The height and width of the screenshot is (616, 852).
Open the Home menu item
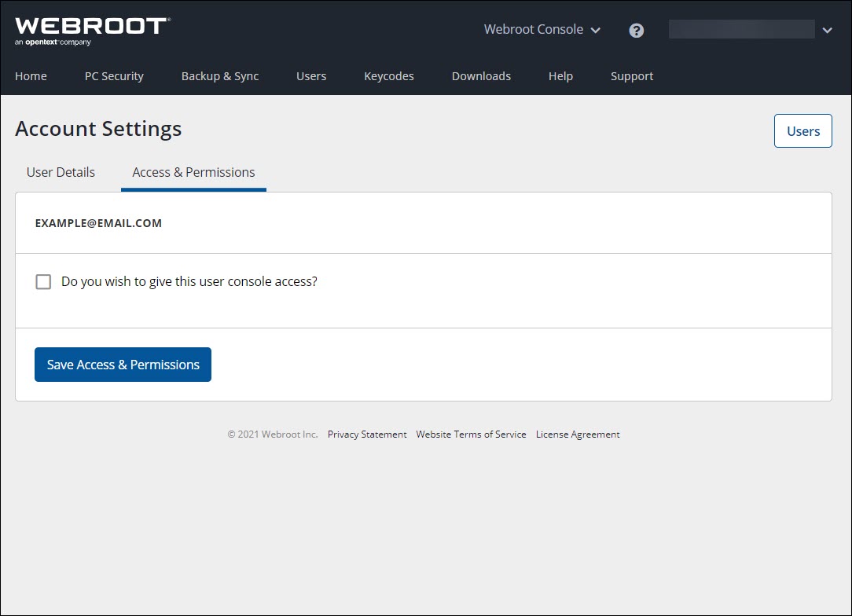(x=31, y=76)
